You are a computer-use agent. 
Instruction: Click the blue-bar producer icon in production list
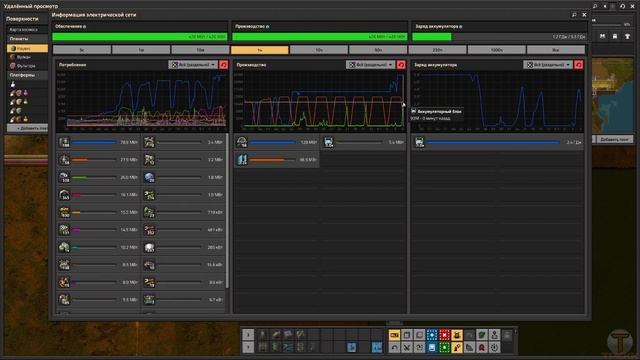pyautogui.click(x=242, y=142)
